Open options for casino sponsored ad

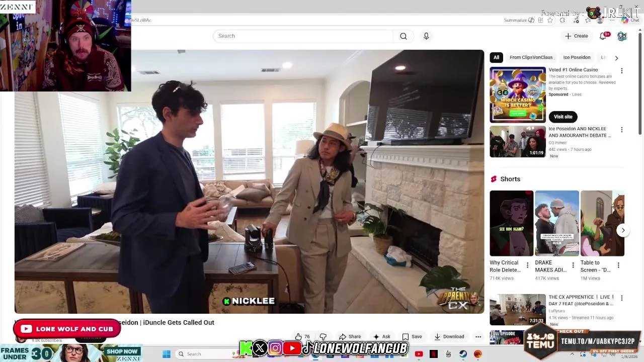pos(621,71)
